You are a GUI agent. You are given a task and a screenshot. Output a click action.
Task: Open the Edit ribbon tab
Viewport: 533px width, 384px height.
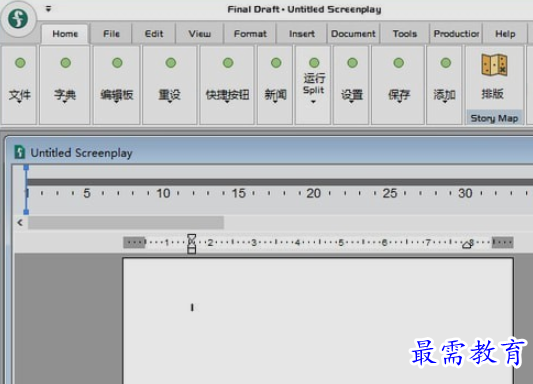pyautogui.click(x=154, y=34)
